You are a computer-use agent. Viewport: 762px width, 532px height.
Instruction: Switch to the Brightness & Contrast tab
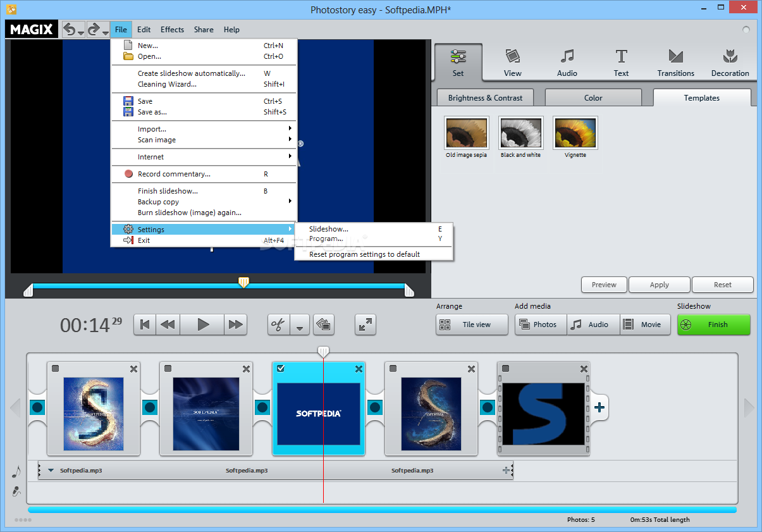coord(485,98)
